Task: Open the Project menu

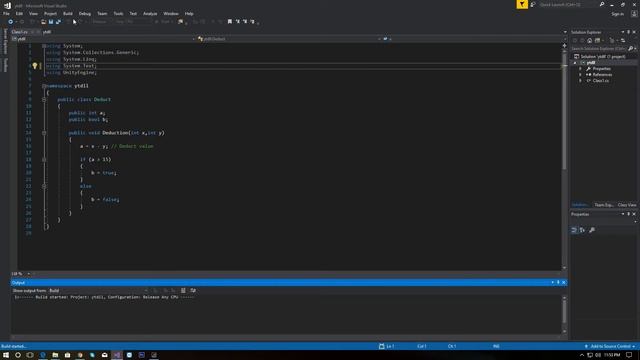Action: click(51, 13)
